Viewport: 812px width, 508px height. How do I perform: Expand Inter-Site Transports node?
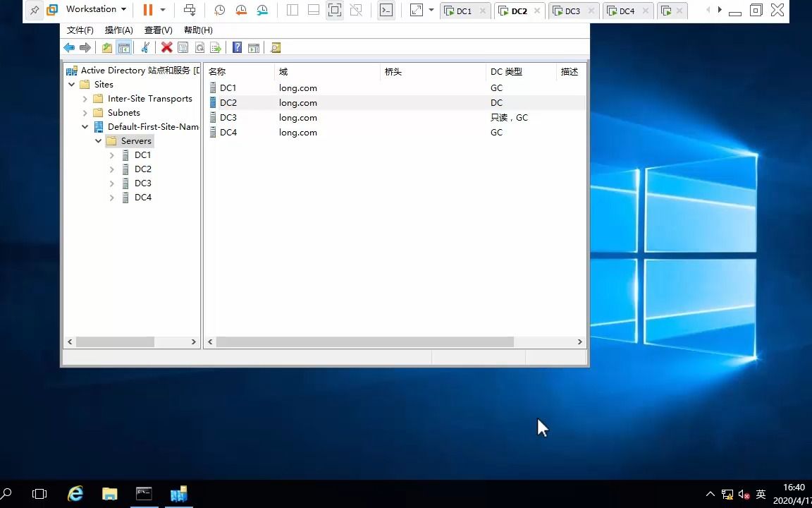85,99
